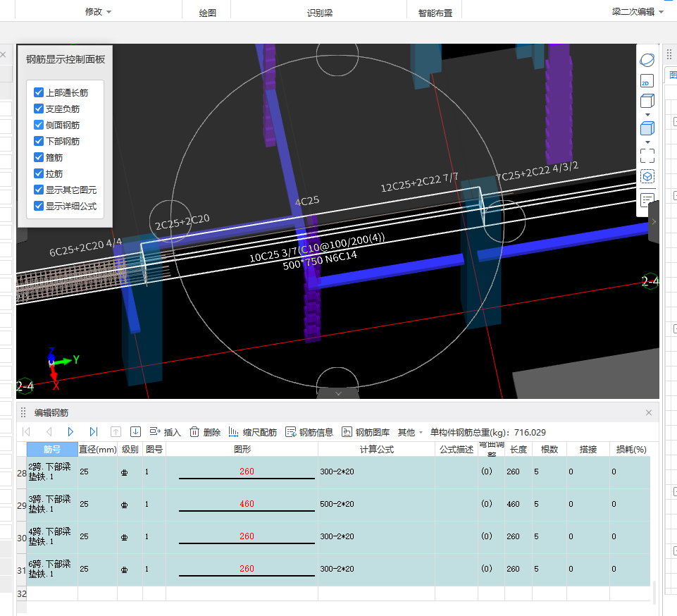This screenshot has width=677, height=616.
Task: Click empty row number 32
Action: click(x=22, y=593)
